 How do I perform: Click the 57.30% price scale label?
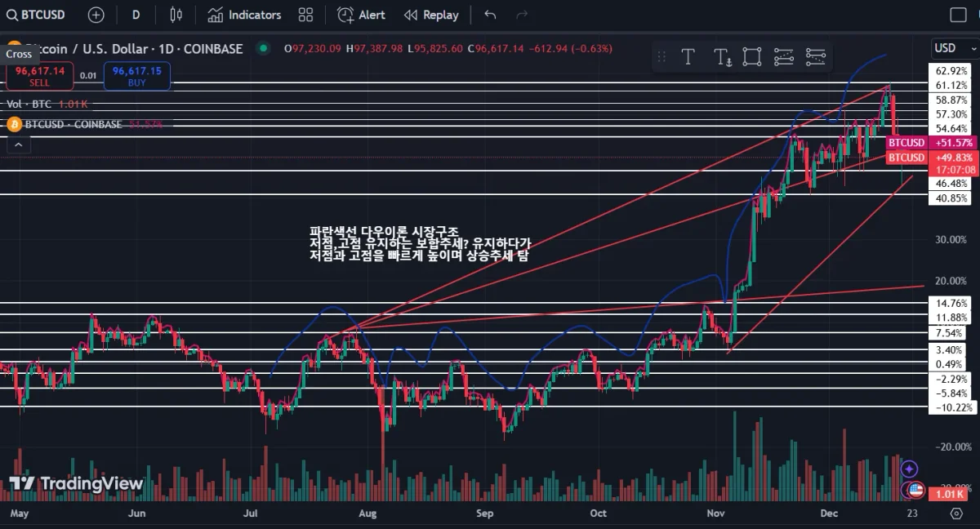tap(951, 114)
